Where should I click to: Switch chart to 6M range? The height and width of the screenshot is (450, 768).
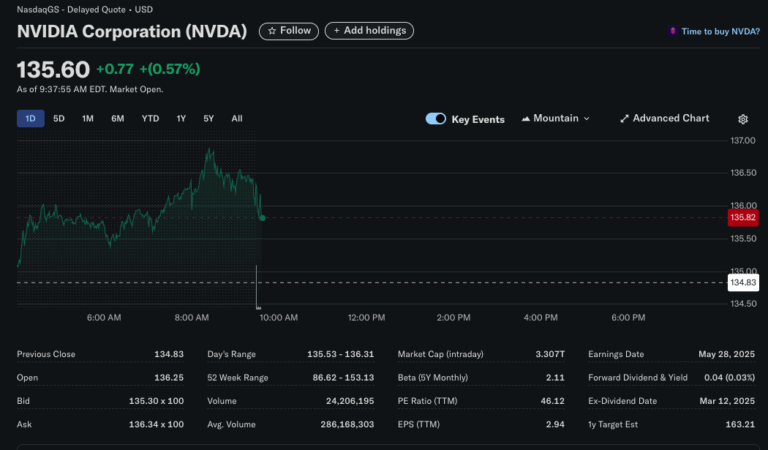(x=118, y=118)
